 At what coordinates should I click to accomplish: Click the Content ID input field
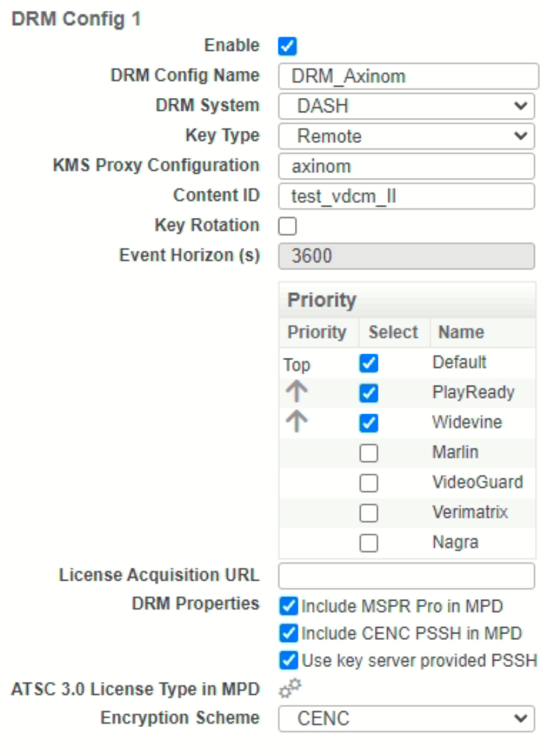click(x=406, y=196)
